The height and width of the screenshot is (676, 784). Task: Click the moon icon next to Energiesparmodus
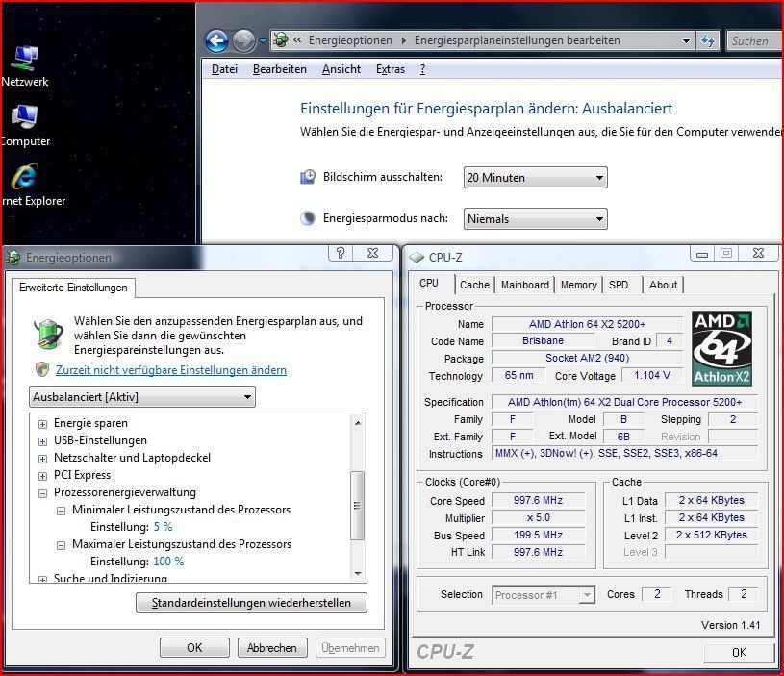tap(308, 218)
